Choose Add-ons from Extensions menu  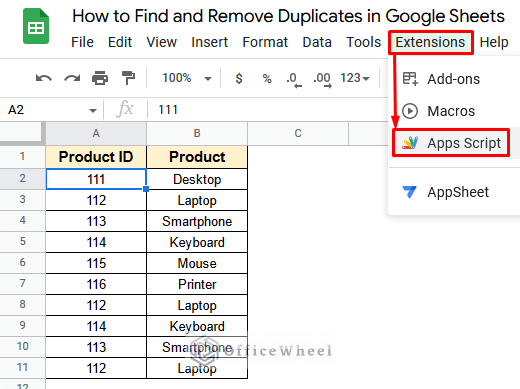(x=454, y=79)
